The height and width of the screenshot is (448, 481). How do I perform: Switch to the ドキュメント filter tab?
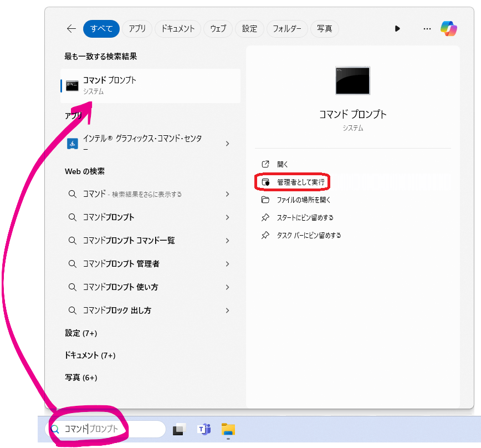[177, 29]
